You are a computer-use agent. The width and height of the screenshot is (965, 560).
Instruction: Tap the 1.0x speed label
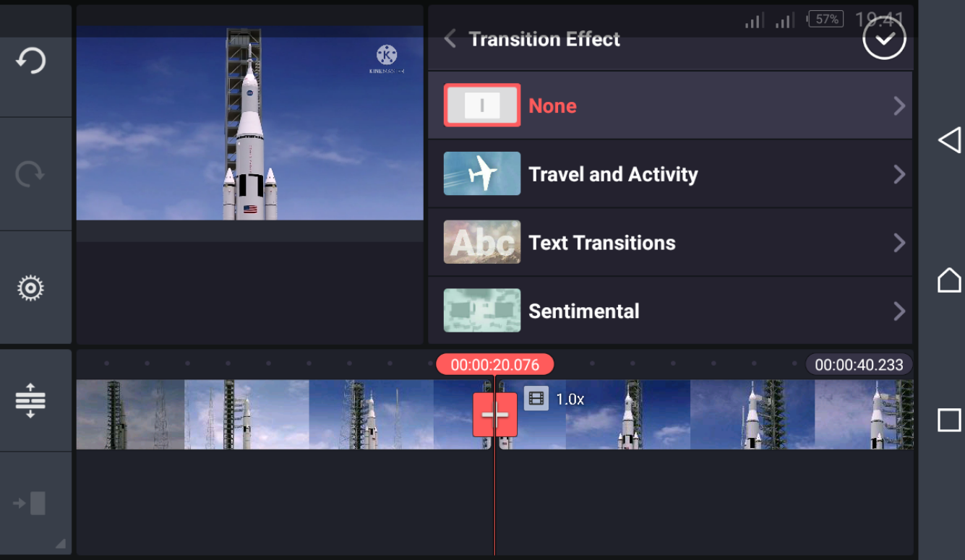pyautogui.click(x=570, y=398)
